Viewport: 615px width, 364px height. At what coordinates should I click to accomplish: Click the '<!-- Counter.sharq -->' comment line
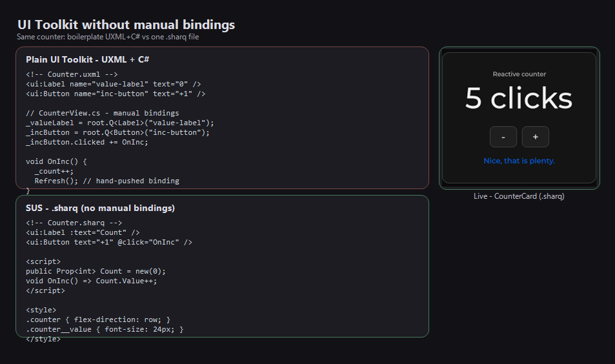click(74, 223)
